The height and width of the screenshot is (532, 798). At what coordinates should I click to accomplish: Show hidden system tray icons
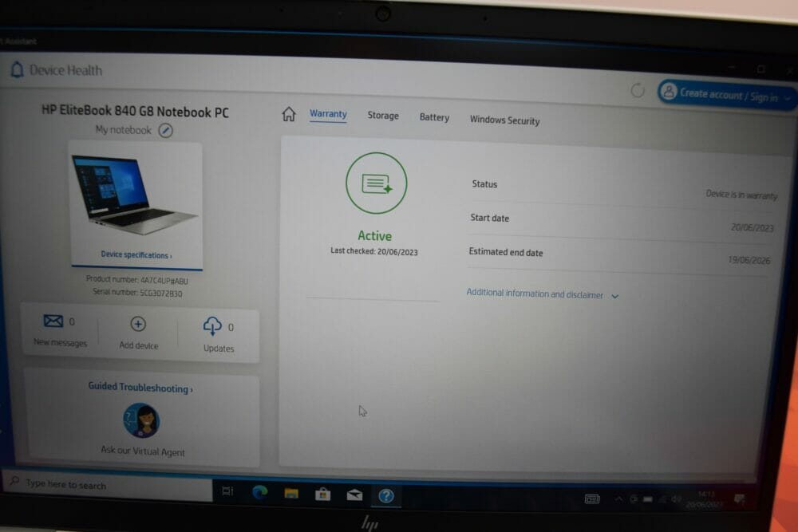coord(618,499)
